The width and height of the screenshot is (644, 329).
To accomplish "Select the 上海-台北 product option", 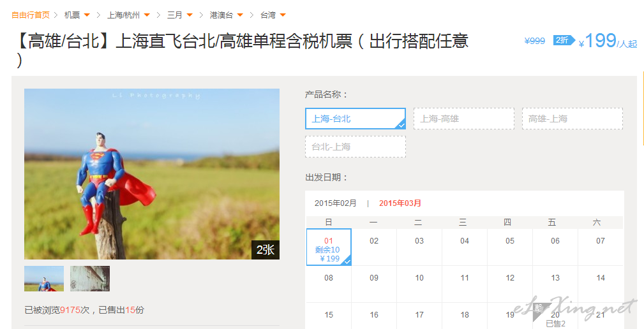I will tap(356, 119).
